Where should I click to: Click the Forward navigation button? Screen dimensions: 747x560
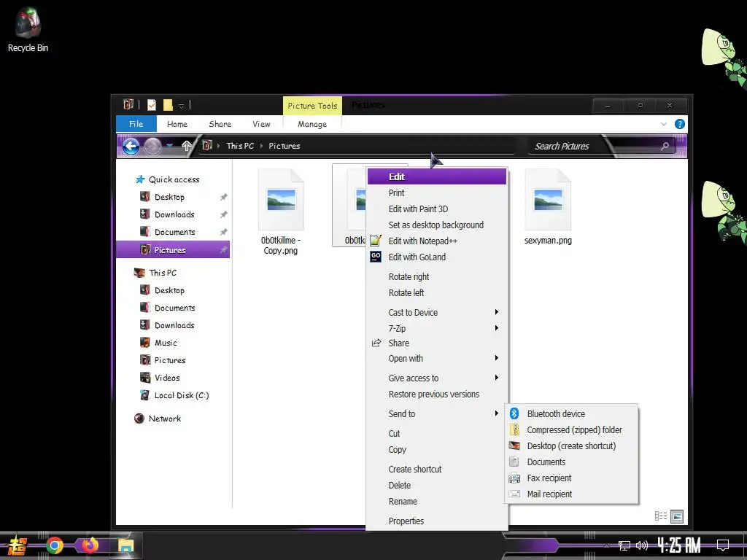(152, 146)
